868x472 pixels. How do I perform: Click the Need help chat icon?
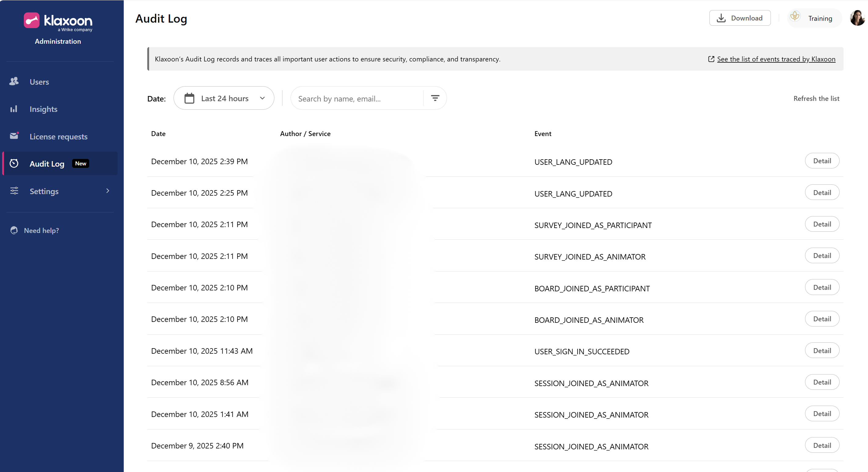[14, 230]
